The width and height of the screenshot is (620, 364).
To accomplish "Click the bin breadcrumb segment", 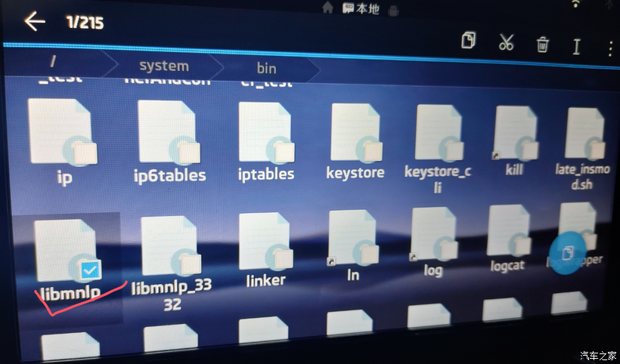I will pyautogui.click(x=266, y=68).
